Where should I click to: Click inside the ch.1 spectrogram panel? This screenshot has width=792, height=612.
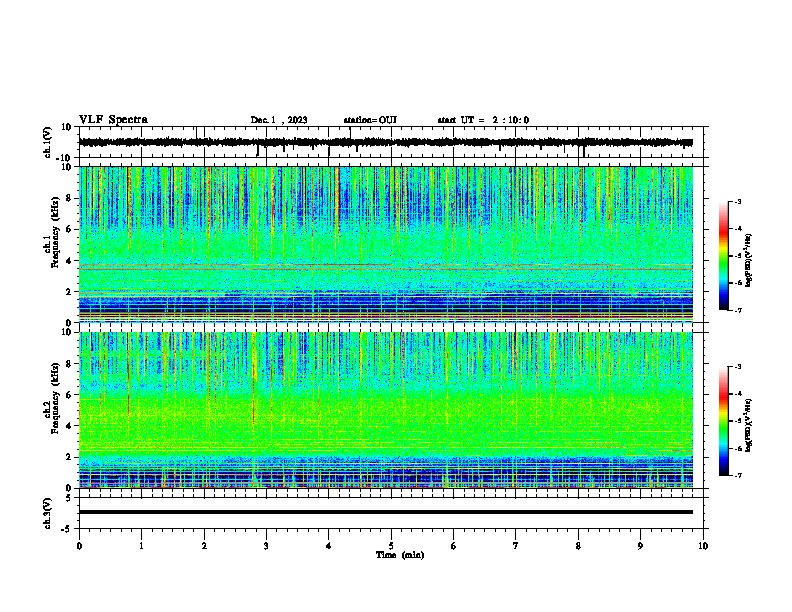385,244
